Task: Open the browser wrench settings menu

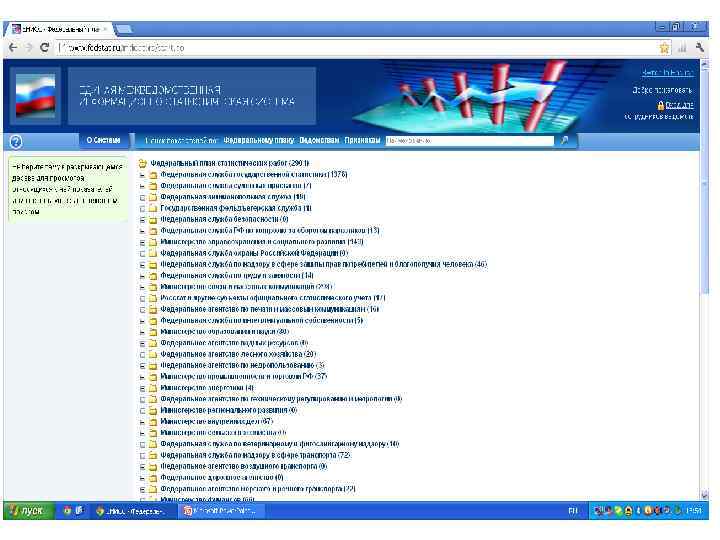Action: [x=700, y=47]
